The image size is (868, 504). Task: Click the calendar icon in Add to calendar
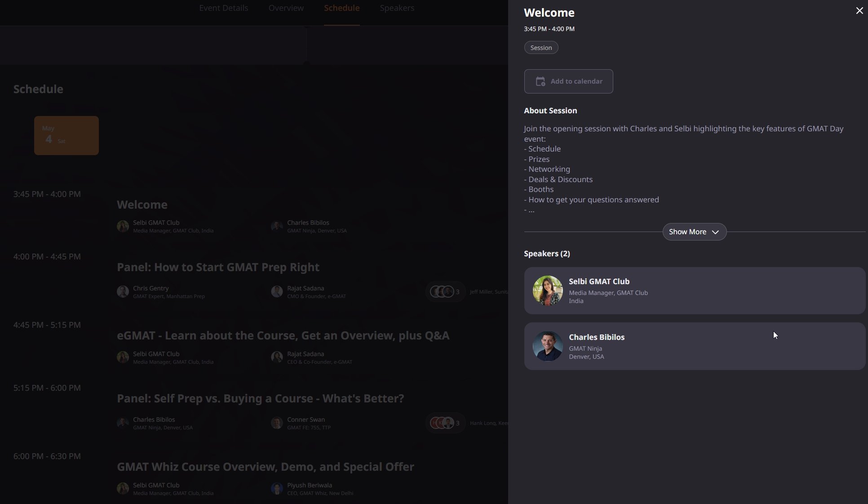click(540, 81)
